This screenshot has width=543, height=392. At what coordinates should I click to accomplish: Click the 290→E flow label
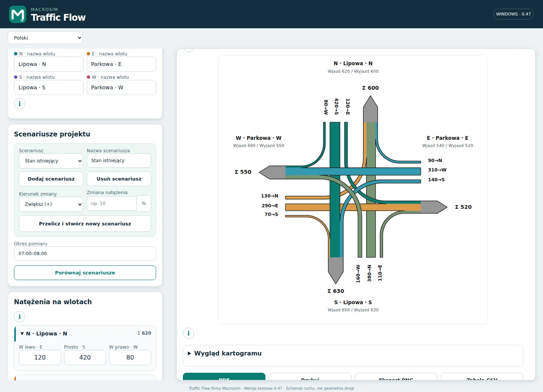click(x=270, y=206)
